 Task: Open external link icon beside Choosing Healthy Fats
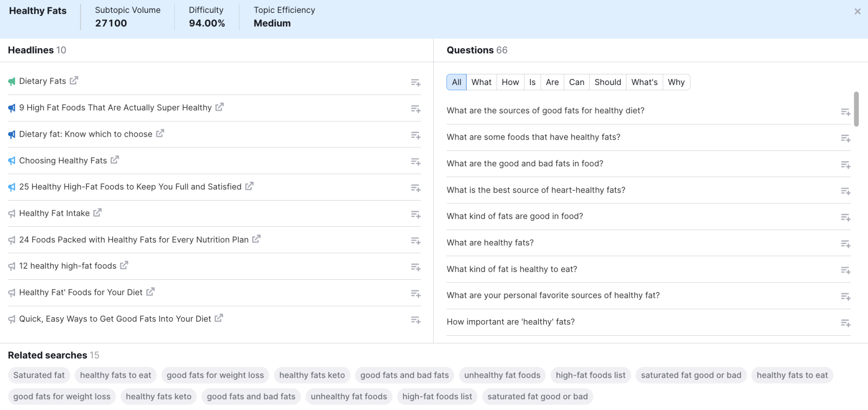(115, 160)
